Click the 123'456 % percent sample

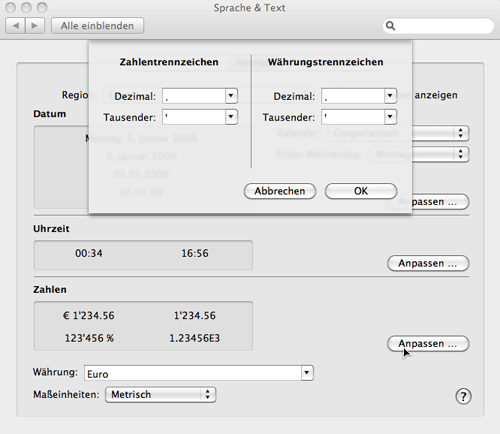pos(89,338)
